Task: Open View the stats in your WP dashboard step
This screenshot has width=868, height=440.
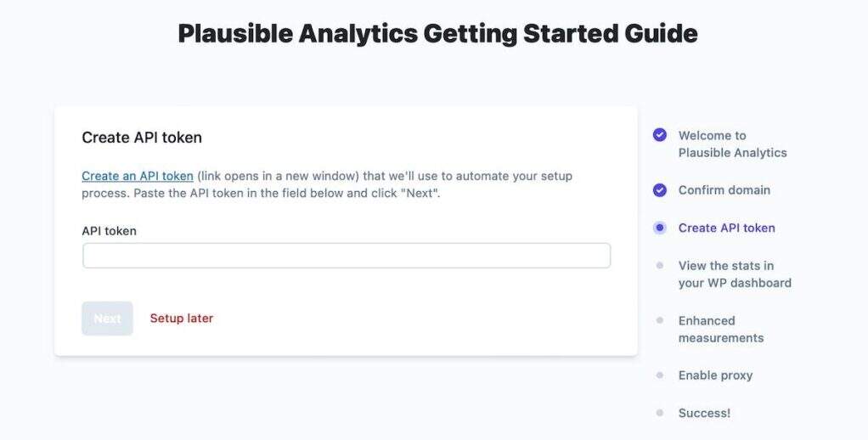Action: pos(734,274)
